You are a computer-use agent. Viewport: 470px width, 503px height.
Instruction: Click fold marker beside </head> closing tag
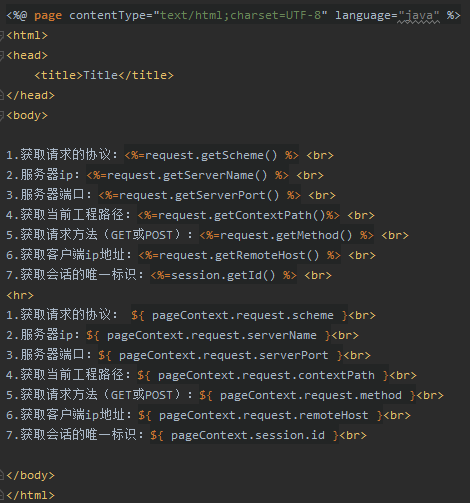2,95
